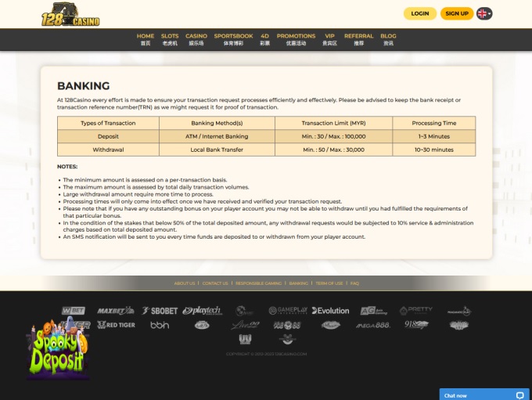The image size is (532, 400).
Task: Click the Mega888 provider logo
Action: pyautogui.click(x=372, y=325)
